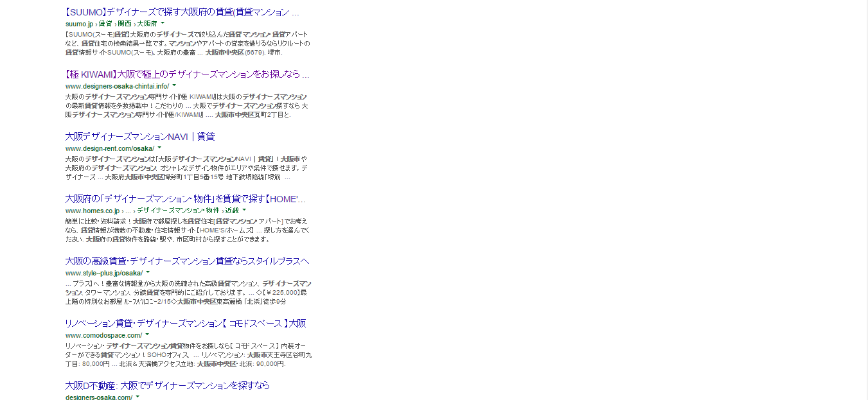This screenshot has height=400, width=868.
Task: Expand the arrow next to www.style-plus.jp/osaka/
Action: [x=148, y=272]
